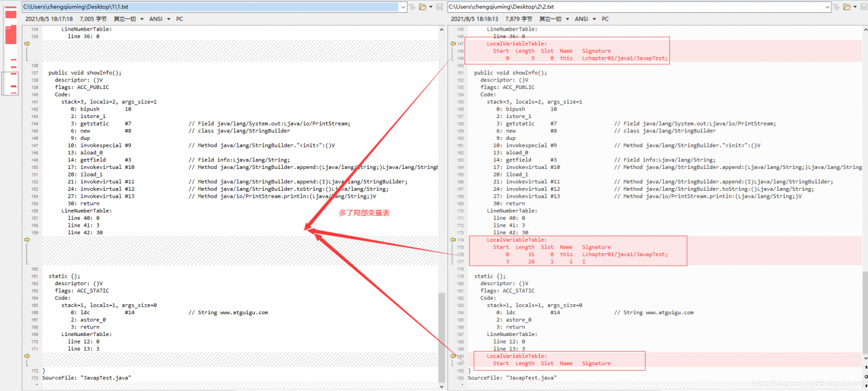868x391 pixels.
Task: Click left pane line 166 'ldc #14'
Action: tap(102, 312)
